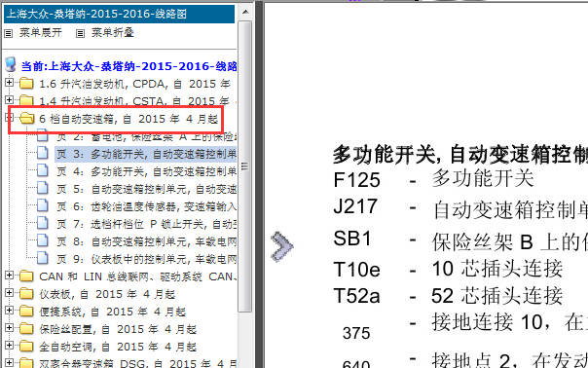This screenshot has width=588, height=368.
Task: Click folder icon of 双离合器变速箱 DSG
Action: point(26,363)
